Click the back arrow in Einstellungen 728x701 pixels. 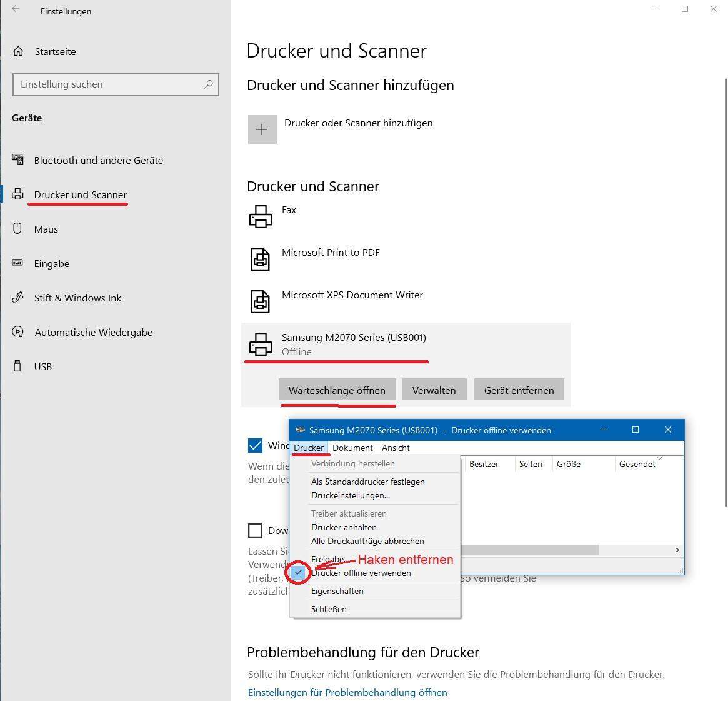(16, 9)
